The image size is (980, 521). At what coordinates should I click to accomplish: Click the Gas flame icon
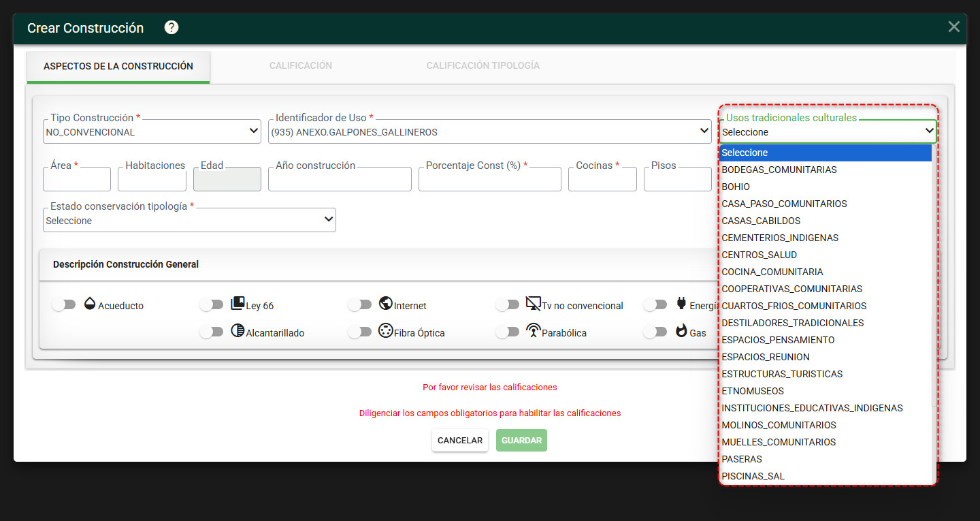[681, 331]
